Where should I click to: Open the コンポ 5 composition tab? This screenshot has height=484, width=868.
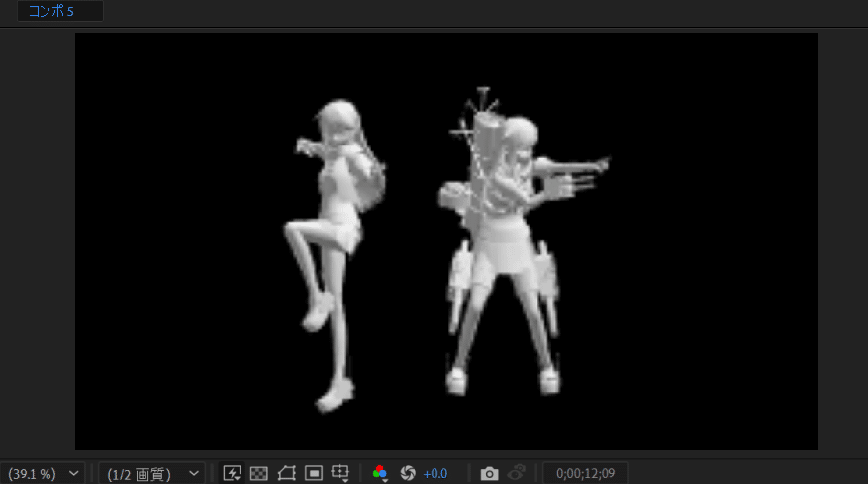(59, 11)
